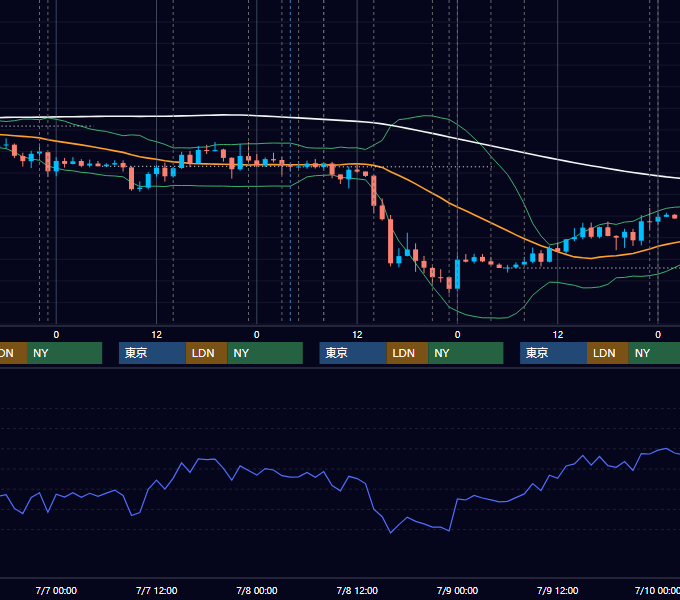Click the 7/8 00:00 time axis label
This screenshot has height=600, width=680.
(x=257, y=590)
